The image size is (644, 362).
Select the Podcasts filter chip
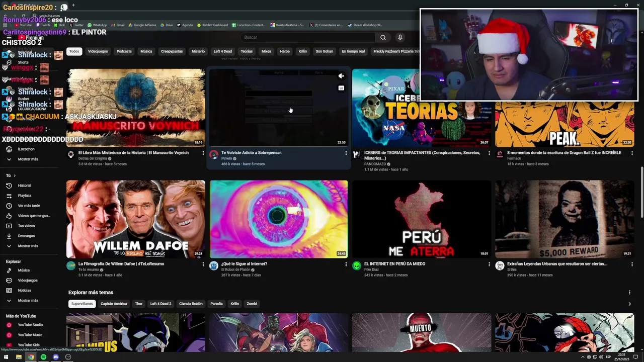124,51
